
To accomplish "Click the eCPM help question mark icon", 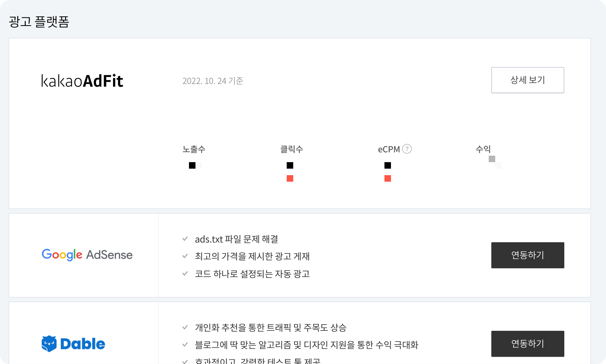I will (407, 149).
